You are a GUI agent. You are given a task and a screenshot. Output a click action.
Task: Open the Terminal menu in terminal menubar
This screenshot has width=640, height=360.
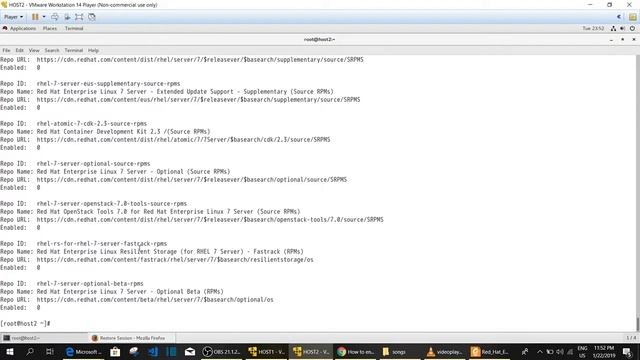pyautogui.click(x=73, y=50)
